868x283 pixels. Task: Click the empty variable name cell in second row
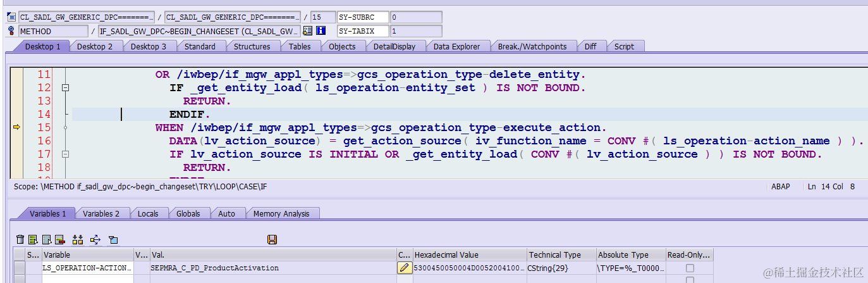pos(88,279)
